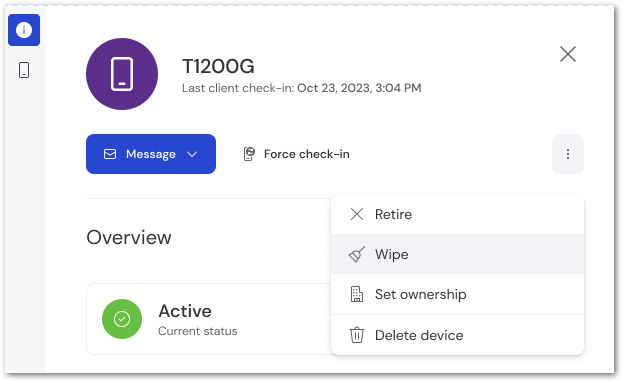The height and width of the screenshot is (382, 623).
Task: Expand the Message dropdown chevron
Action: (192, 154)
